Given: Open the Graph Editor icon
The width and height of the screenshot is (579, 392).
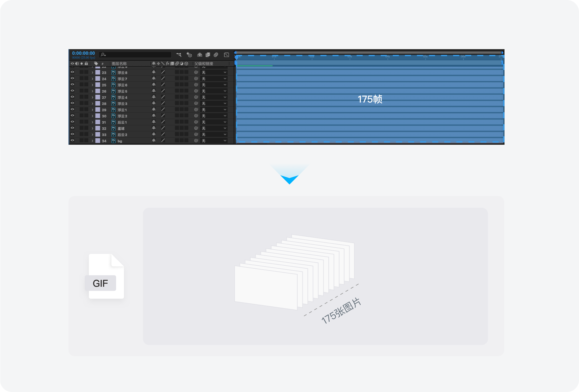Looking at the screenshot, I should coord(226,55).
